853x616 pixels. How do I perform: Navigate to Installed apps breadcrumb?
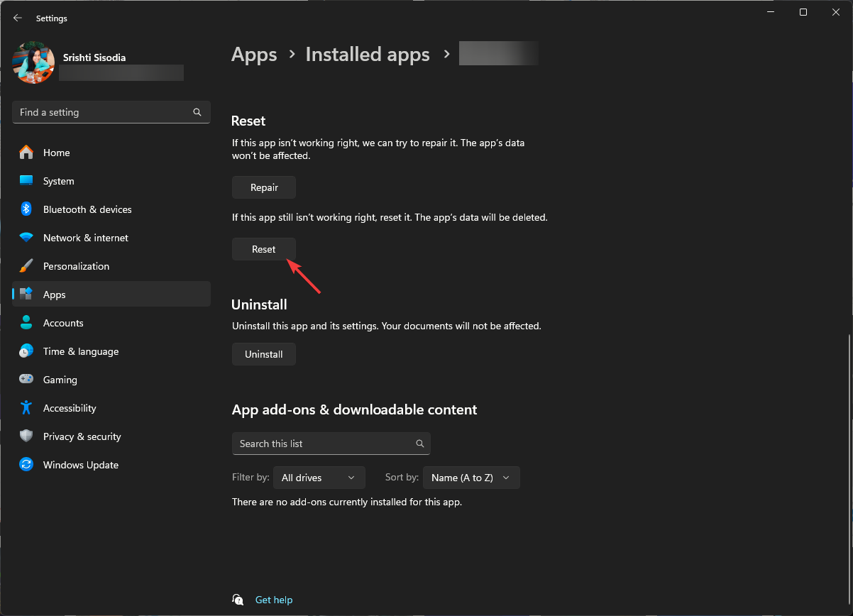368,55
